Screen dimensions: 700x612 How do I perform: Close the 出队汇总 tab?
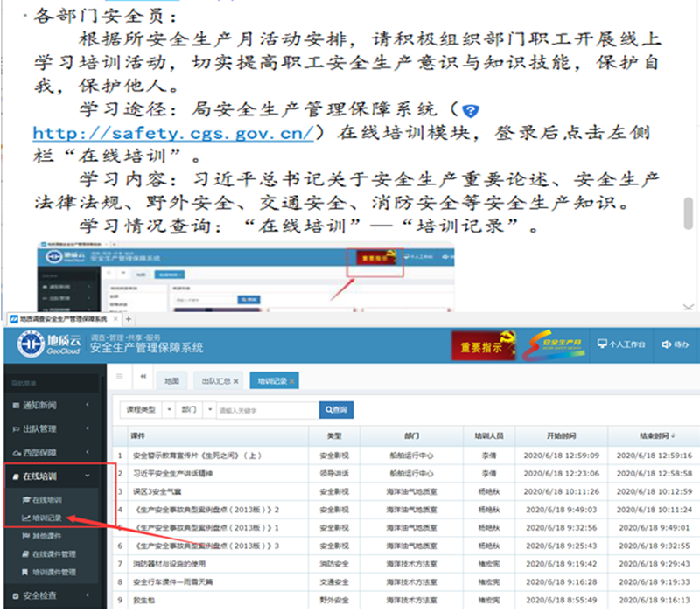coord(235,381)
